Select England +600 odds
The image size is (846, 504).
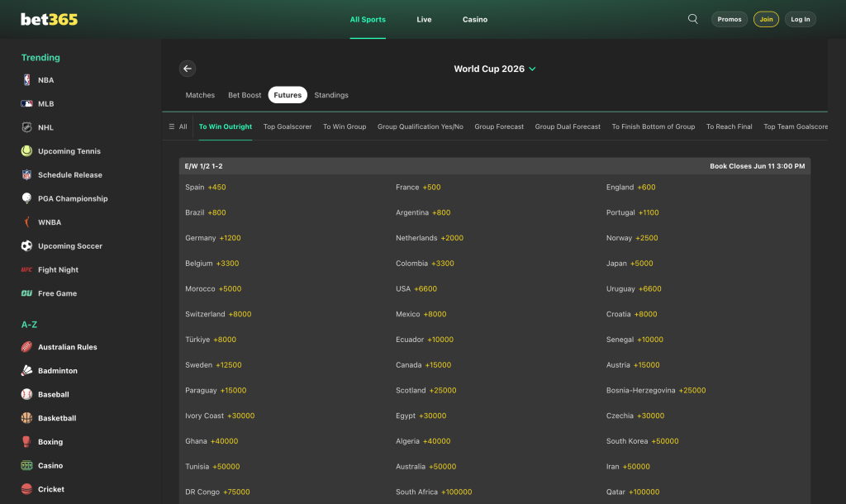(630, 188)
